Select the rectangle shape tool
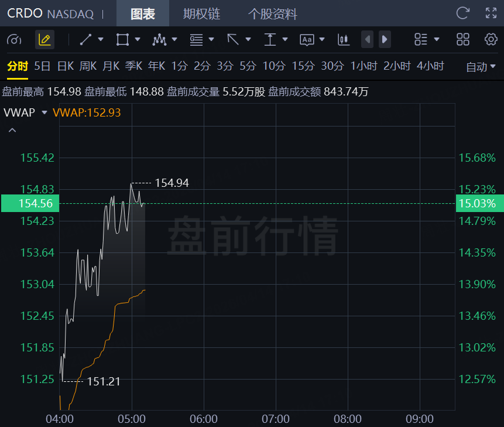 122,40
